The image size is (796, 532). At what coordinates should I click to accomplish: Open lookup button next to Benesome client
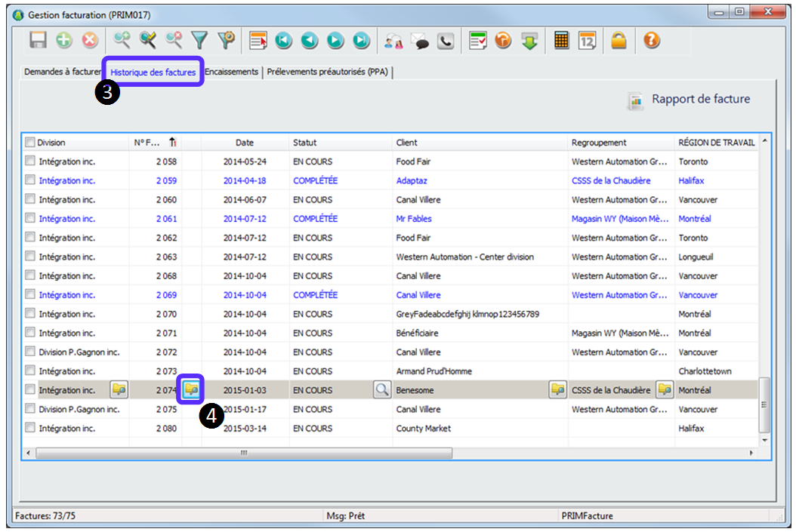(557, 389)
